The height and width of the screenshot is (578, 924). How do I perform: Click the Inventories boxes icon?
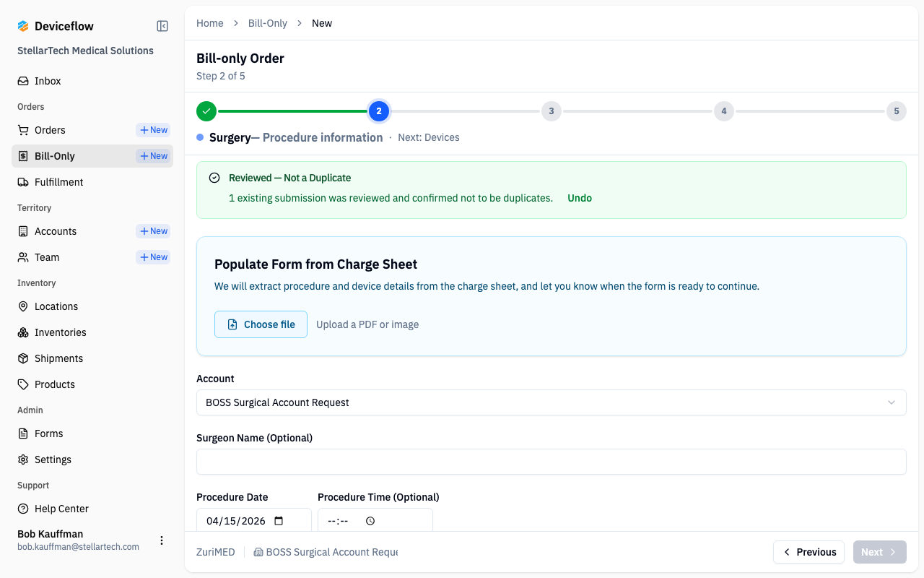click(x=23, y=332)
